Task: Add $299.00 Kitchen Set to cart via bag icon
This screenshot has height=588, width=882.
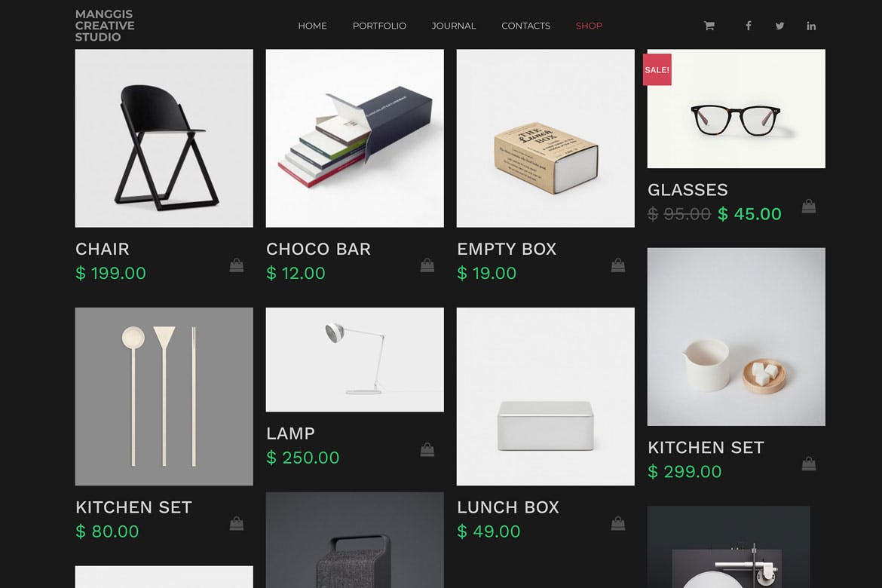Action: pos(809,464)
